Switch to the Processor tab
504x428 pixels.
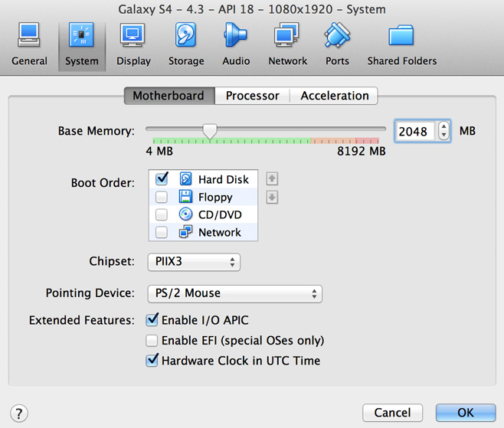(252, 96)
